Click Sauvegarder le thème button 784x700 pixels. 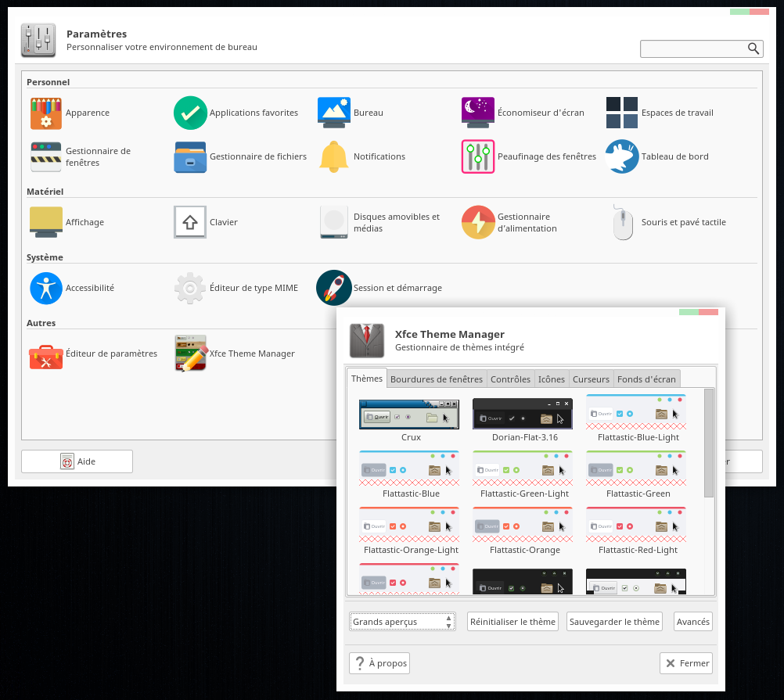[x=614, y=622]
